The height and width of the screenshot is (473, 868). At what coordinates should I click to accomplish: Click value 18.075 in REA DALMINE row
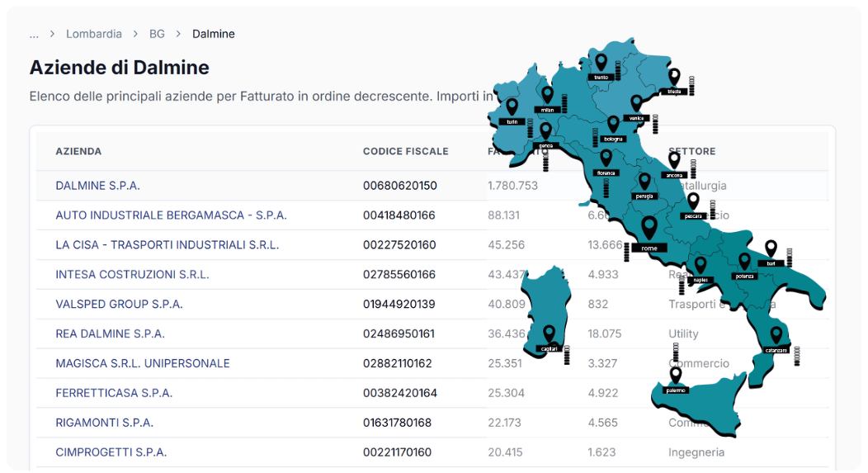point(605,333)
